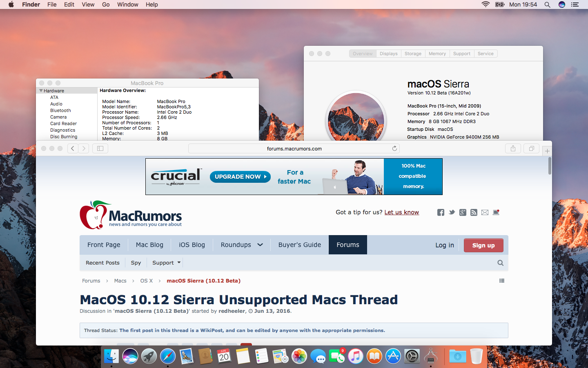Select Bluetooth in System Information sidebar
This screenshot has height=368, width=588.
pyautogui.click(x=60, y=110)
